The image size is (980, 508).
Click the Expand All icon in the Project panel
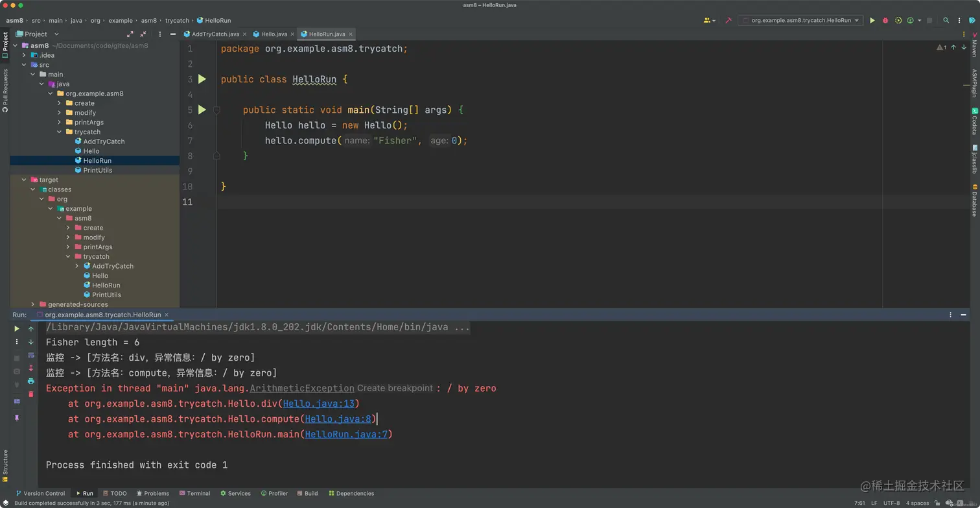(130, 34)
